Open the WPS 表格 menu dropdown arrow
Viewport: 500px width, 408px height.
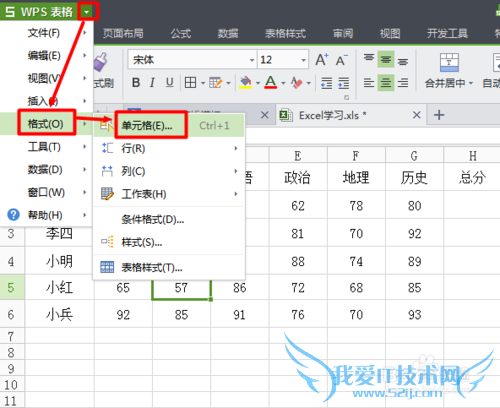(87, 12)
